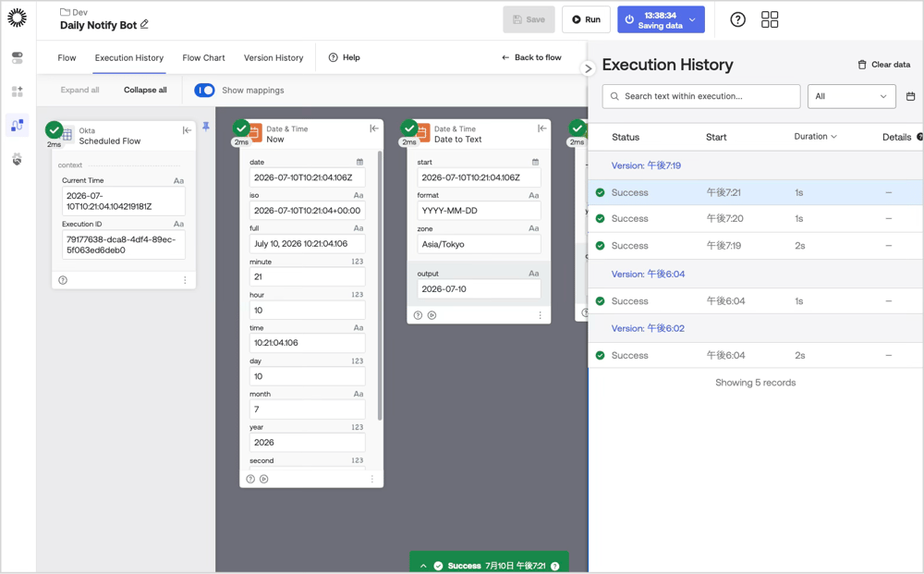This screenshot has width=924, height=574.
Task: Toggle the flow on/off power button
Action: 629,19
